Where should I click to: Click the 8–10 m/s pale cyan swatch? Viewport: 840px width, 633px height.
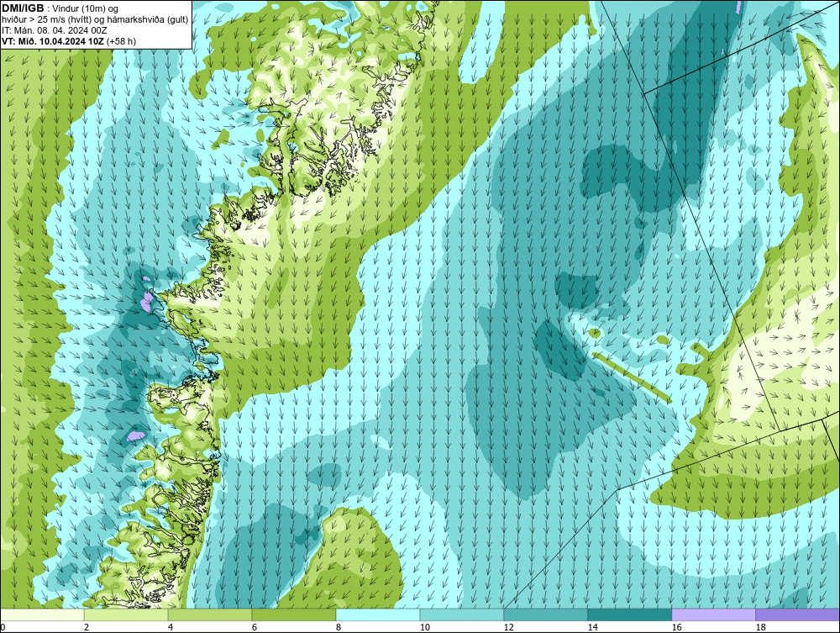click(378, 615)
